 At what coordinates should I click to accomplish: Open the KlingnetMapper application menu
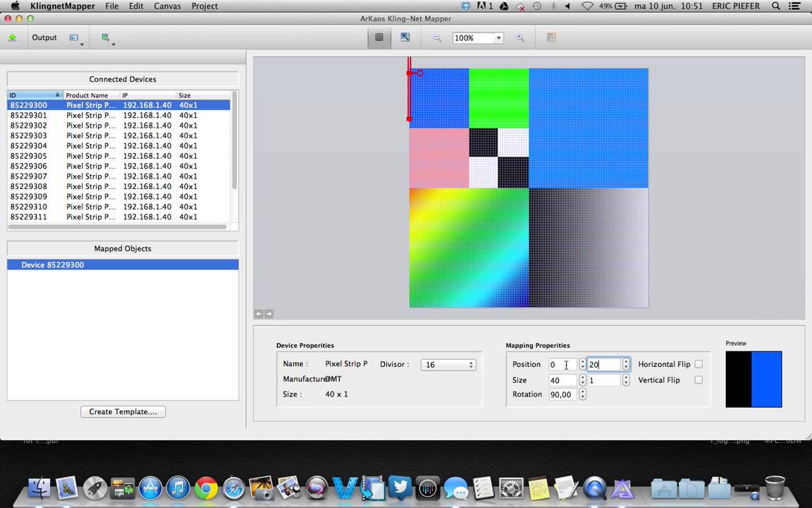63,6
